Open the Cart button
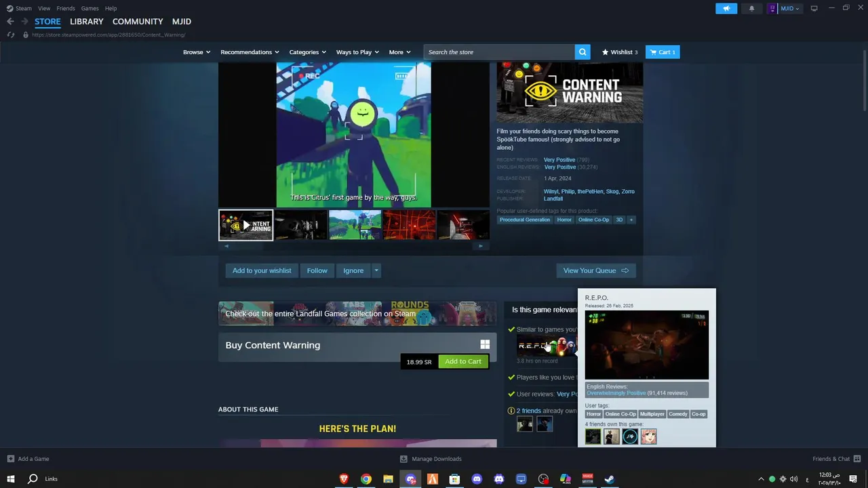Screen dimensions: 868x488 663,52
